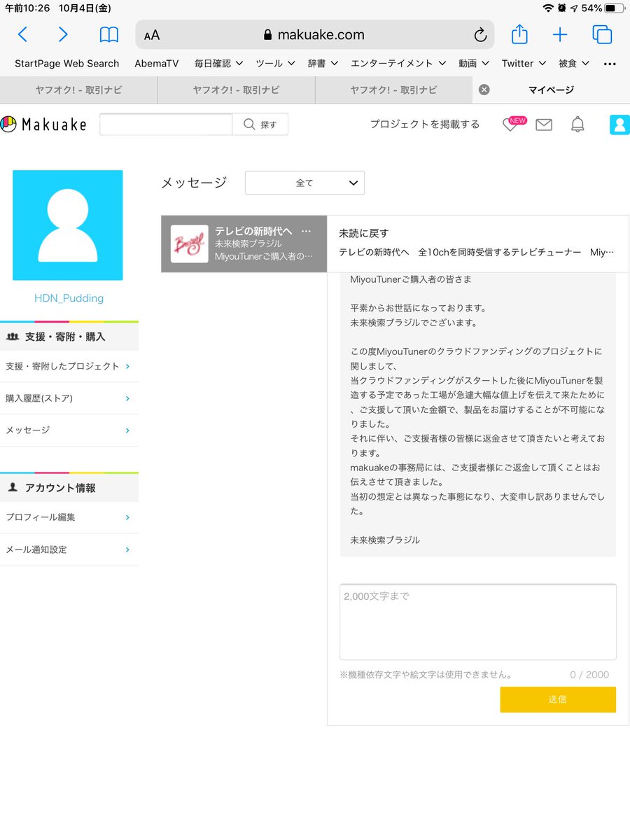630x840 pixels.
Task: Click the battery 54% status indicator
Action: coord(603,8)
